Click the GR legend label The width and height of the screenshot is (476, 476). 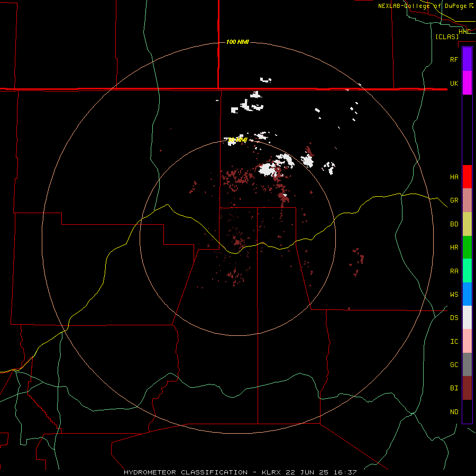point(454,200)
